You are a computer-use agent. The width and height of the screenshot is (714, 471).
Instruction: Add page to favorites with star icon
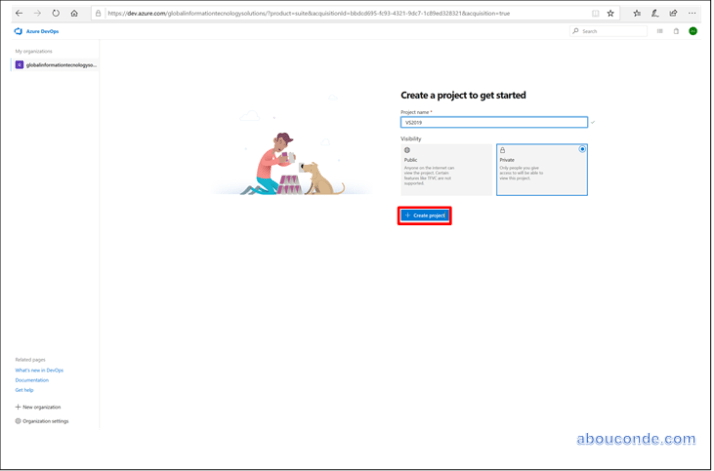(x=610, y=13)
